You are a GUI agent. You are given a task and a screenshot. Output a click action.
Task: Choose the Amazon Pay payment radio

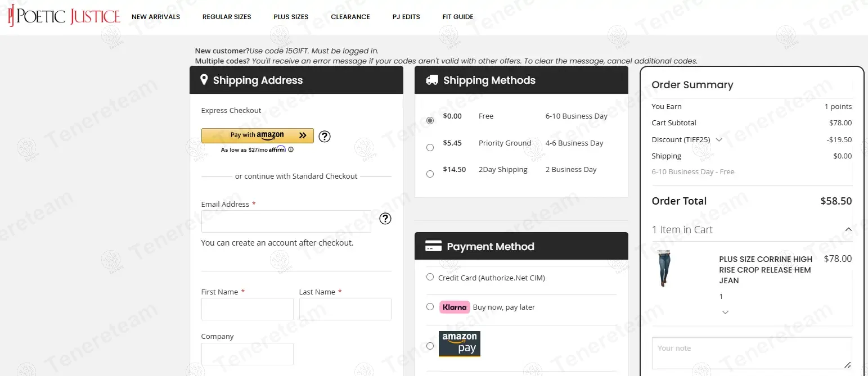pyautogui.click(x=430, y=346)
